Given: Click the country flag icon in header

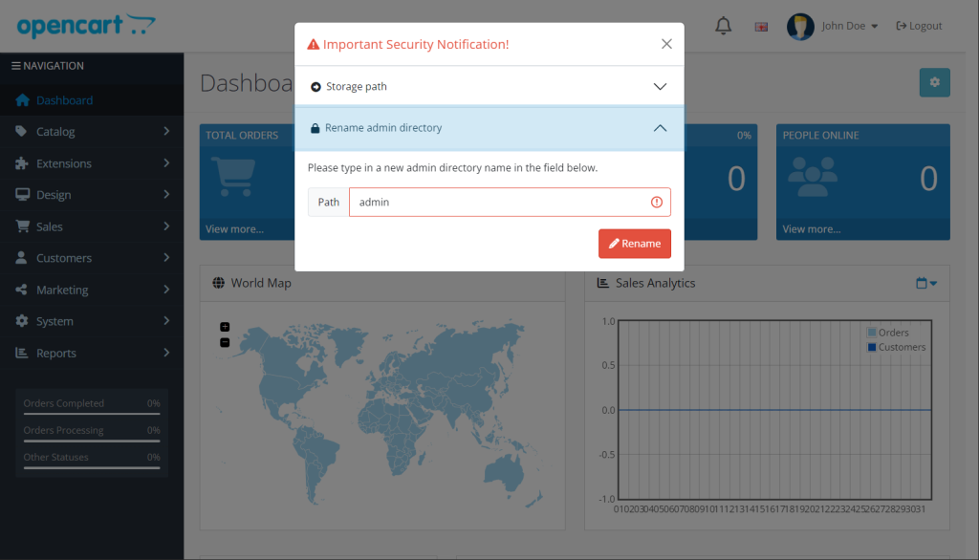Looking at the screenshot, I should (x=760, y=26).
